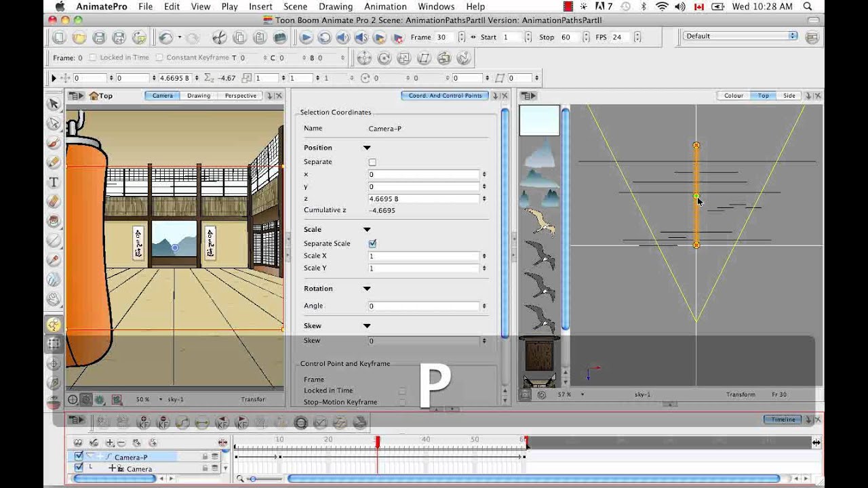Click Coord. And Control Points tab button
Image resolution: width=868 pixels, height=488 pixels.
pos(445,96)
